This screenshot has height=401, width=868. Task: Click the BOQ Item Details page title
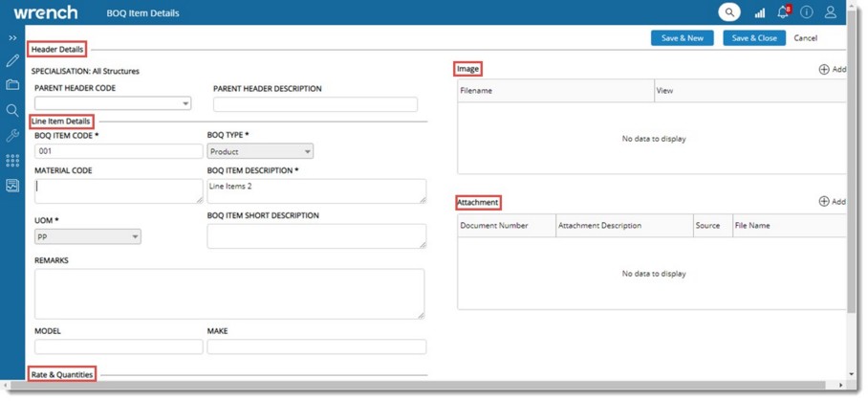pyautogui.click(x=142, y=12)
